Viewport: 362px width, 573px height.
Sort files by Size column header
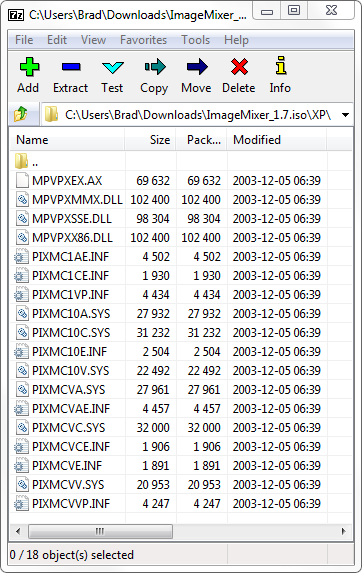[x=150, y=140]
